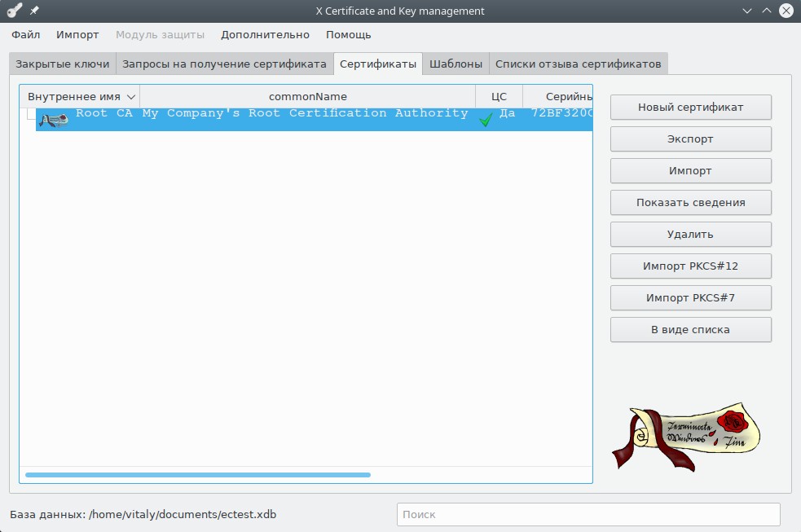Click the Новый сертификат button

coord(690,108)
